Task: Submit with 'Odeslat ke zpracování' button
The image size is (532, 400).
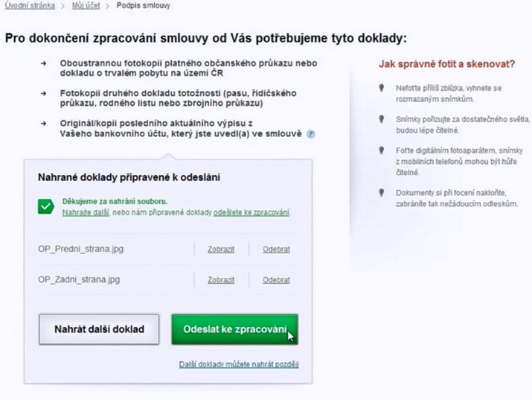Action: point(235,329)
